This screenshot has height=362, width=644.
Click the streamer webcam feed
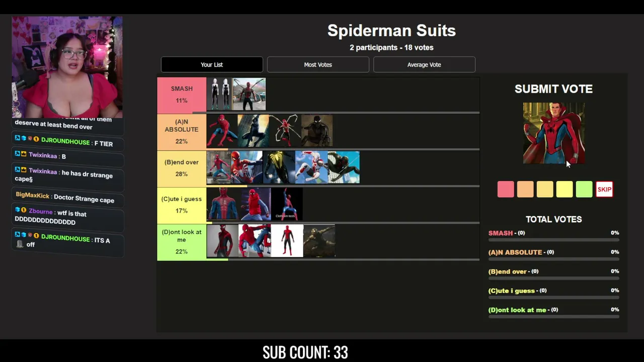click(x=67, y=67)
